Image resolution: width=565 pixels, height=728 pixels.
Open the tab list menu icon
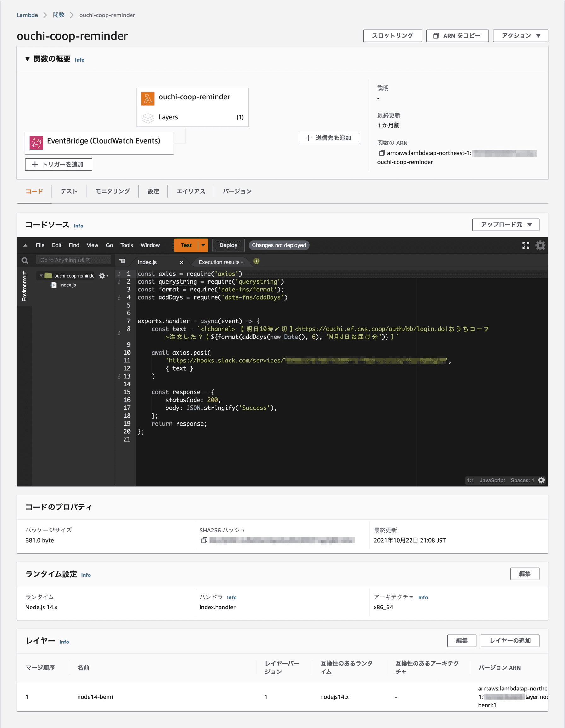122,261
